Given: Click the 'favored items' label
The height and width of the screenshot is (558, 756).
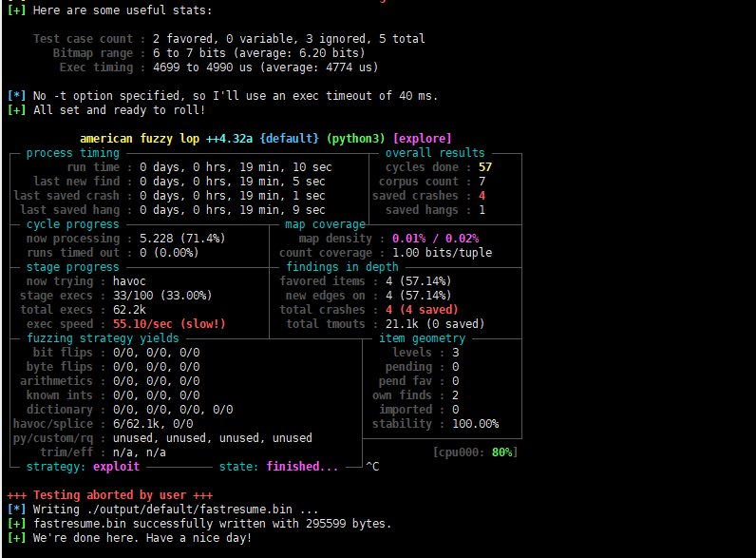Looking at the screenshot, I should click(x=323, y=281).
